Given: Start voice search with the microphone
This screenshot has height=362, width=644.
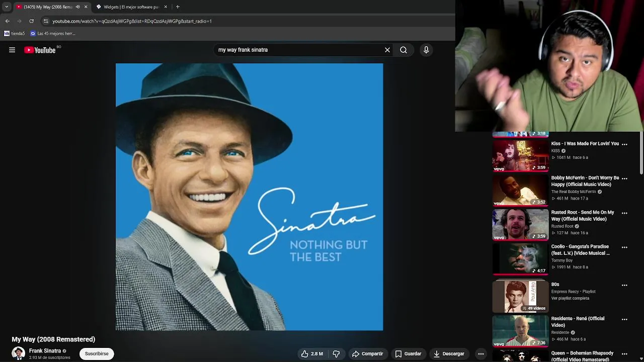Looking at the screenshot, I should (426, 50).
